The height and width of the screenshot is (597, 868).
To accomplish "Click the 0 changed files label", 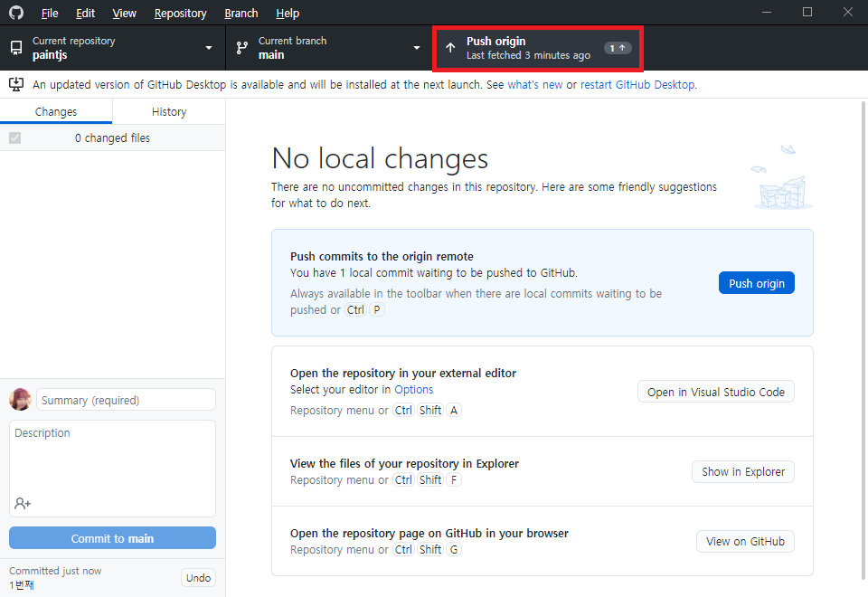I will click(x=112, y=137).
